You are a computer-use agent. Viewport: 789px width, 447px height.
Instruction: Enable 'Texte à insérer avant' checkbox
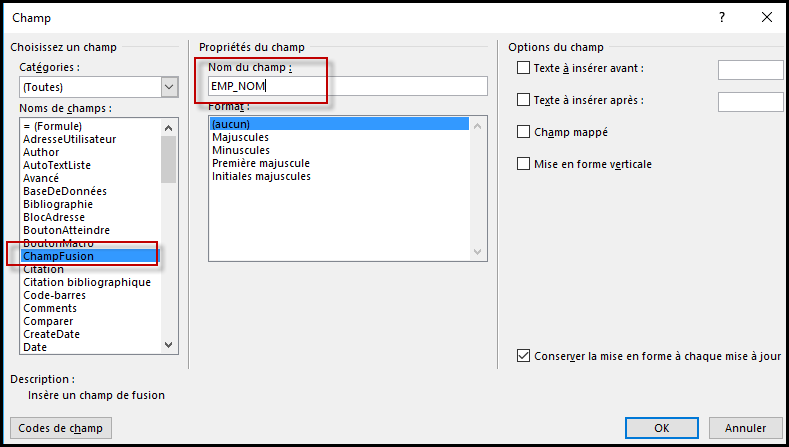click(x=524, y=68)
